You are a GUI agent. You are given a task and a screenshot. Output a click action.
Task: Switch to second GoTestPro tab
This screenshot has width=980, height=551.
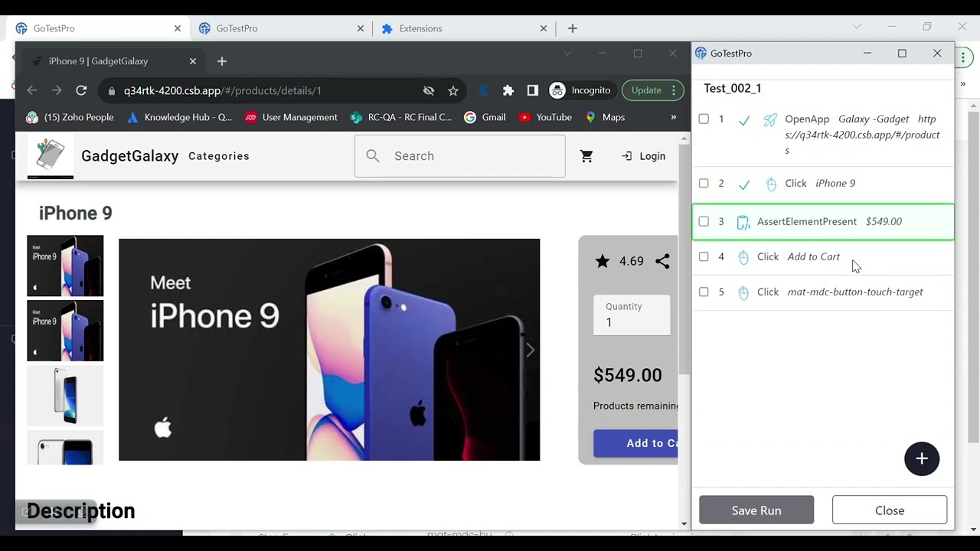[x=283, y=28]
